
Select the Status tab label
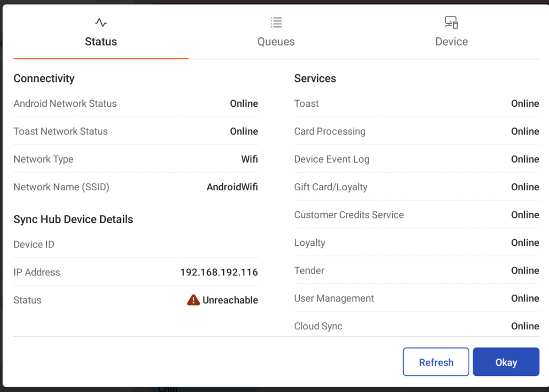point(101,42)
